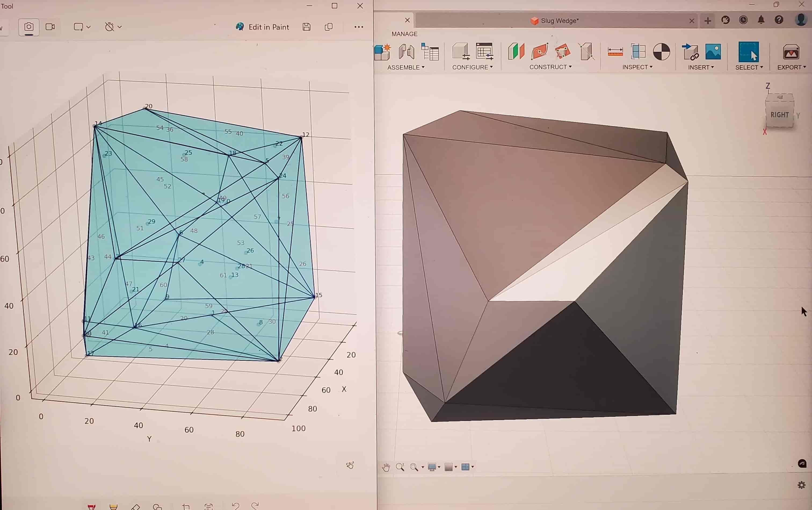Select the Offset Plane construct tool
The height and width of the screenshot is (510, 812).
pos(516,52)
